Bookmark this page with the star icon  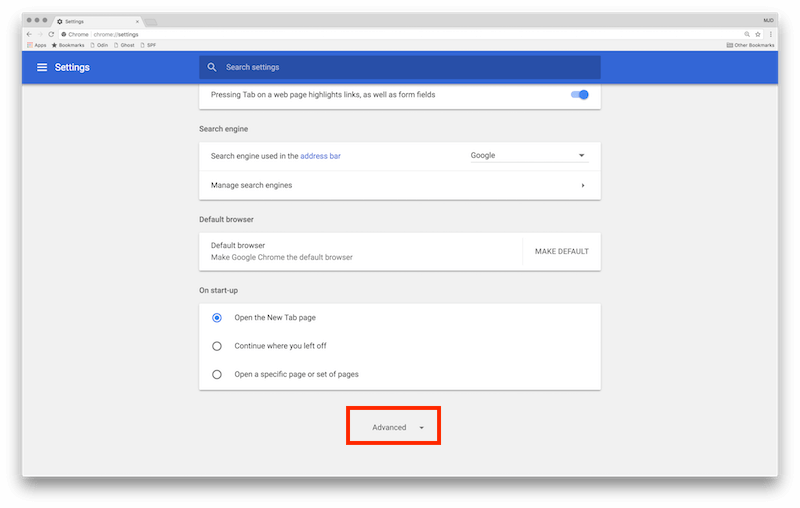click(x=758, y=34)
